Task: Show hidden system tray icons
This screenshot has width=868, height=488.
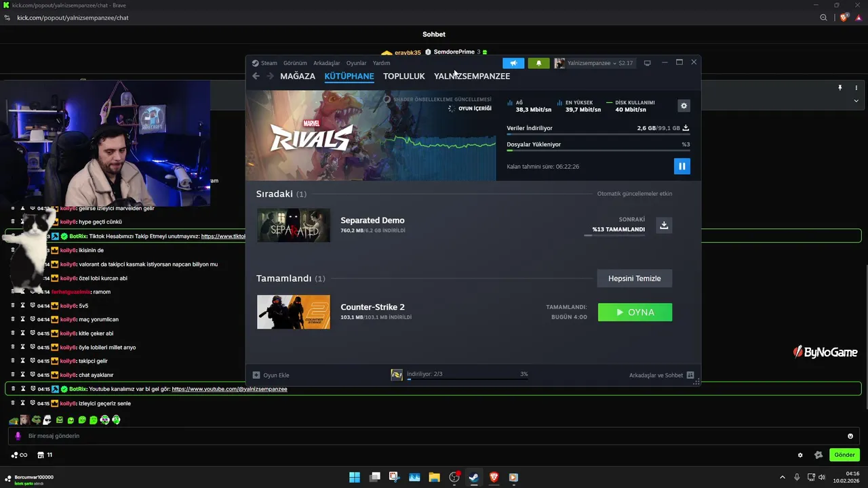Action: coord(782,477)
